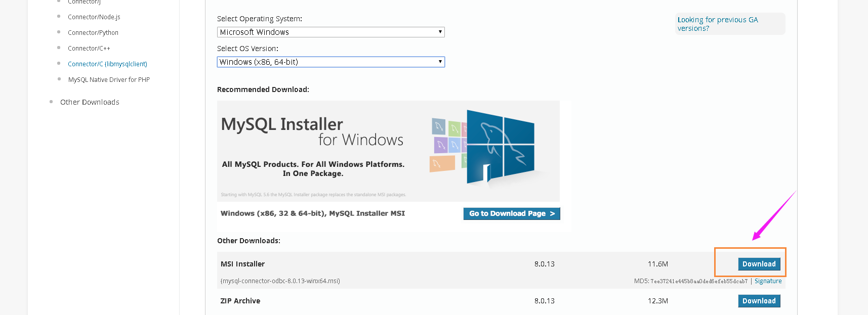Open MySQL Native Driver for PHP link
This screenshot has height=315, width=868.
click(109, 80)
